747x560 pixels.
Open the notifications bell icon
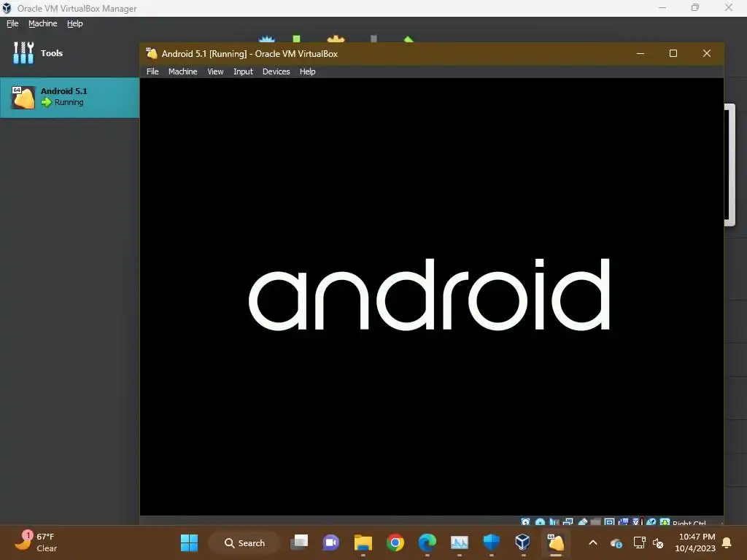click(x=727, y=542)
